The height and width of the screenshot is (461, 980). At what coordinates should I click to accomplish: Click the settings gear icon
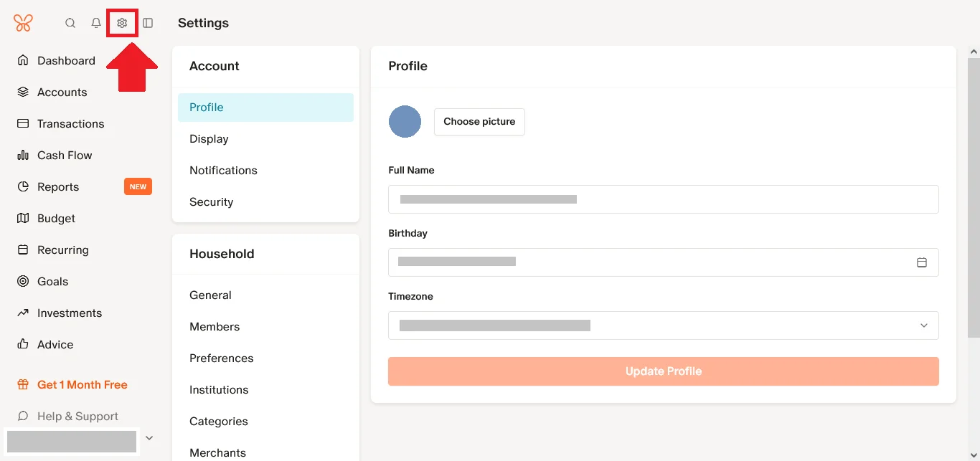pyautogui.click(x=122, y=23)
